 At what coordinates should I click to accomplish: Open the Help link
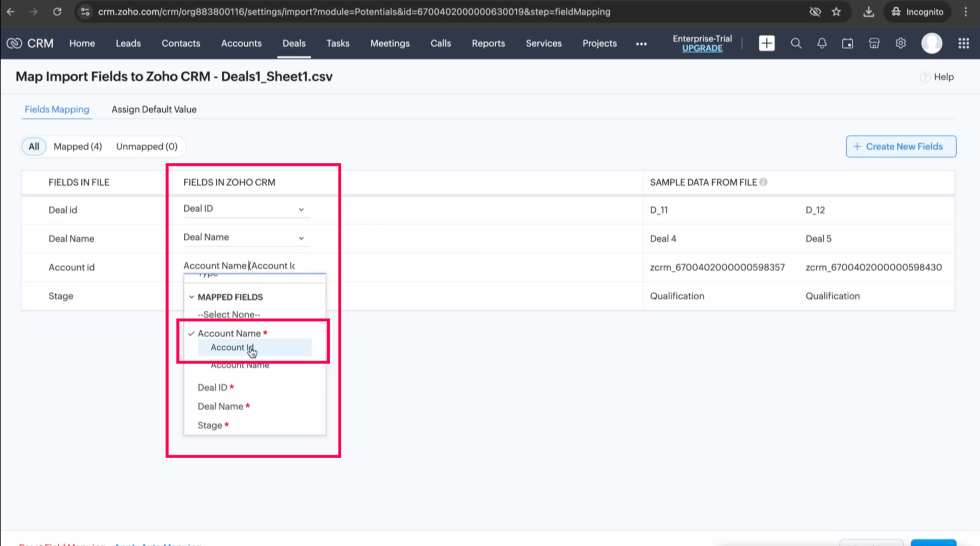click(x=944, y=77)
